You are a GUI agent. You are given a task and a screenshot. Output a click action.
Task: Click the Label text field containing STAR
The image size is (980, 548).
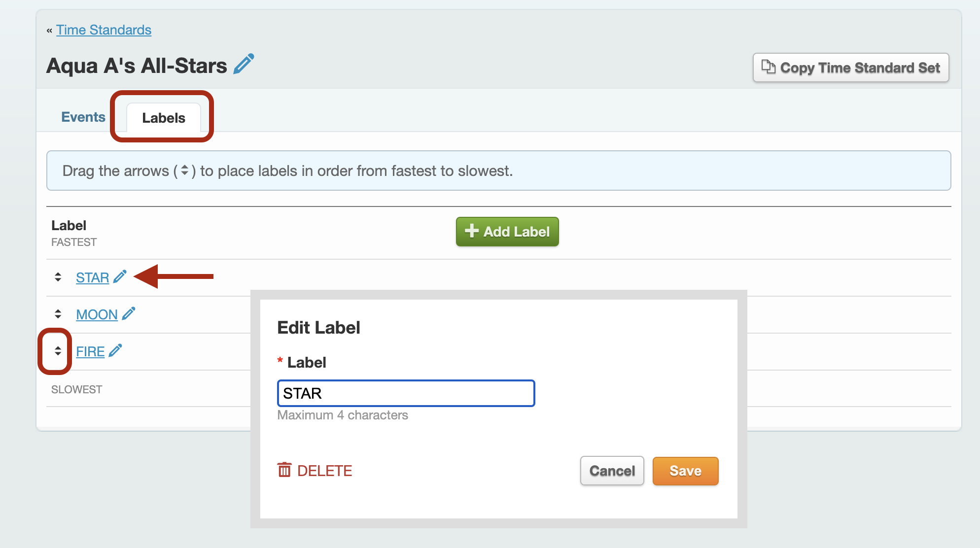click(x=406, y=393)
